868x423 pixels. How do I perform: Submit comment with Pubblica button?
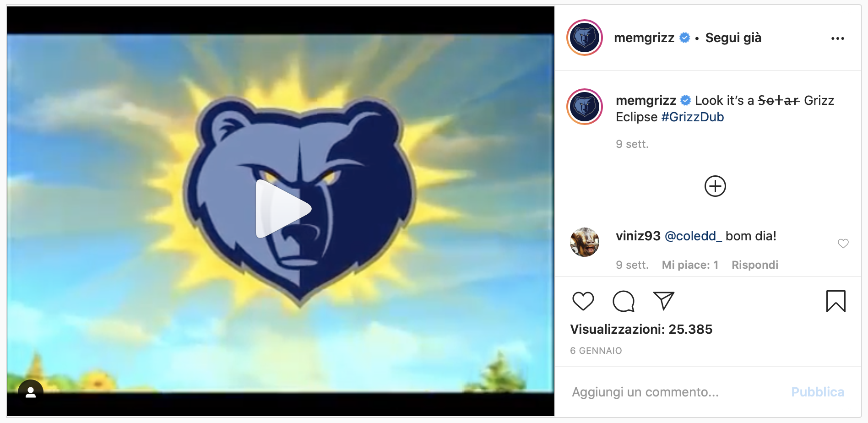click(817, 392)
